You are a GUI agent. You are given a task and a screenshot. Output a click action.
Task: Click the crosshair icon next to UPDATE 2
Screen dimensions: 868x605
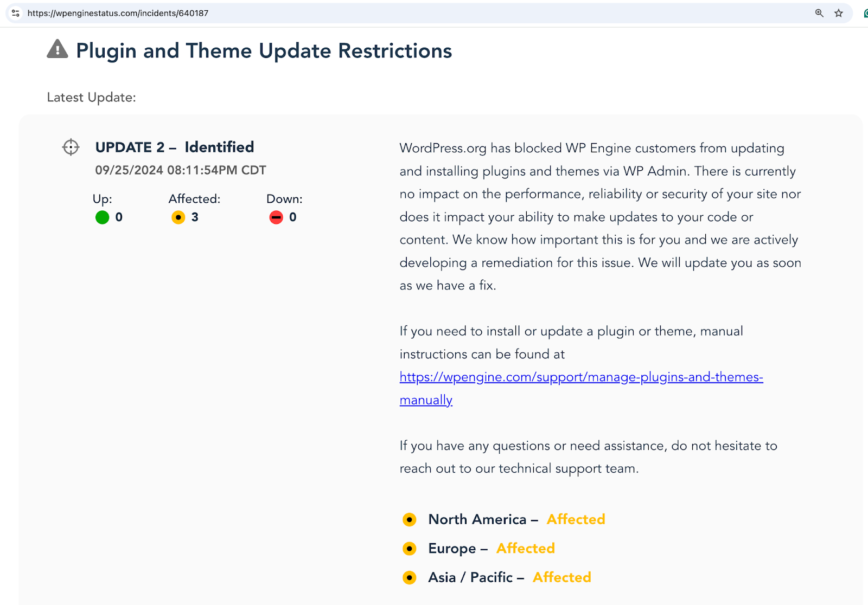coord(71,147)
